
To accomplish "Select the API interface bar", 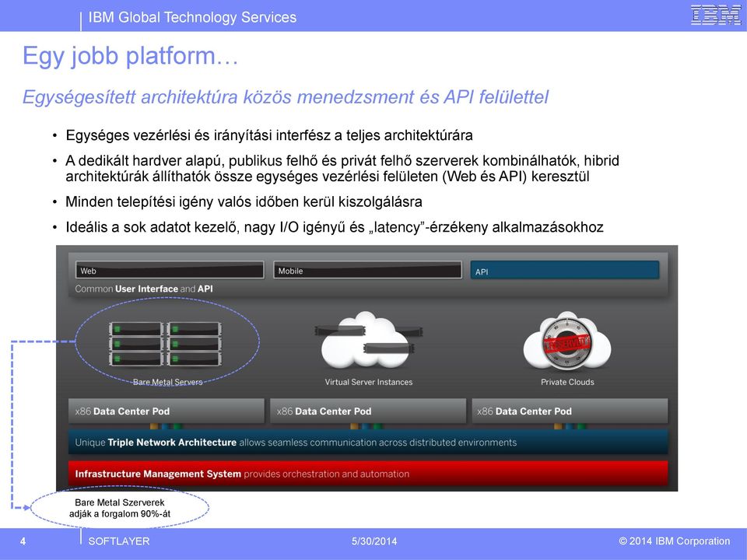I will (x=565, y=270).
